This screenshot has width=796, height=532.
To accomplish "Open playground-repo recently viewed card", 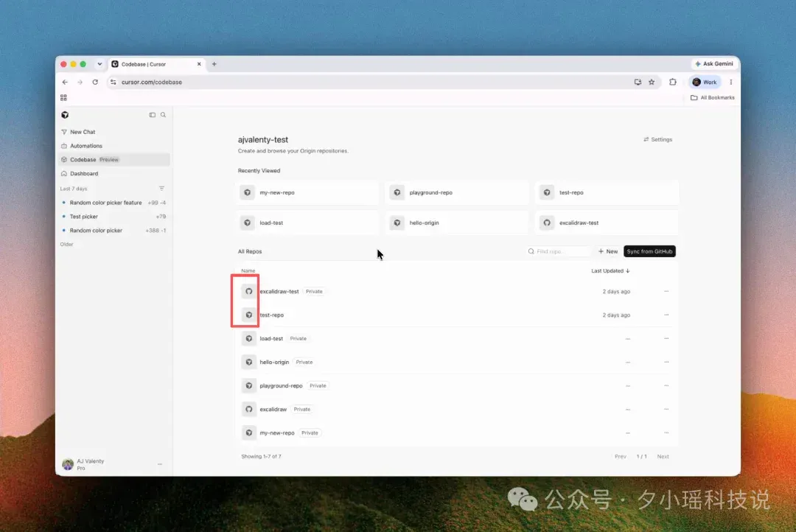I will tap(457, 193).
